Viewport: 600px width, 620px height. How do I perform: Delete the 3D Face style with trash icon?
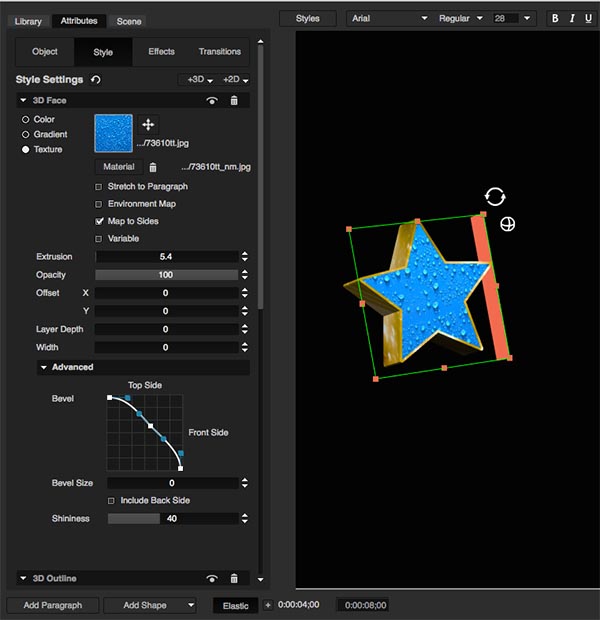pos(234,101)
